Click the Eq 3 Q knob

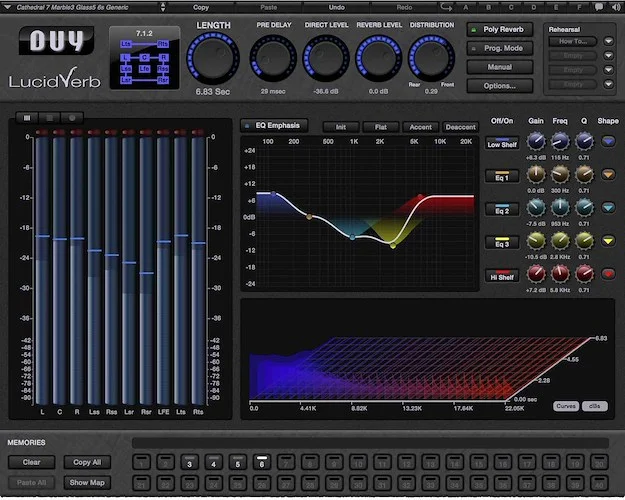coord(584,241)
